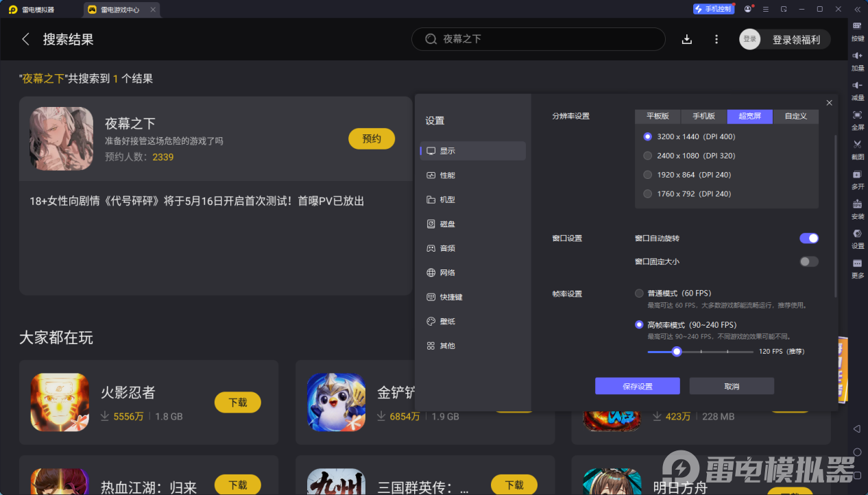Switch to 超宽屏 resolution tab
This screenshot has width=868, height=495.
tap(749, 116)
